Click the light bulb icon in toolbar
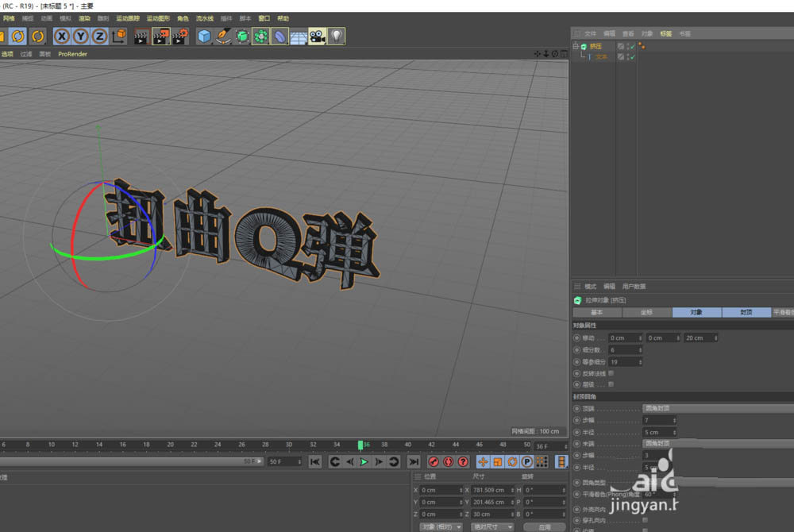This screenshot has width=794, height=532. 336,36
